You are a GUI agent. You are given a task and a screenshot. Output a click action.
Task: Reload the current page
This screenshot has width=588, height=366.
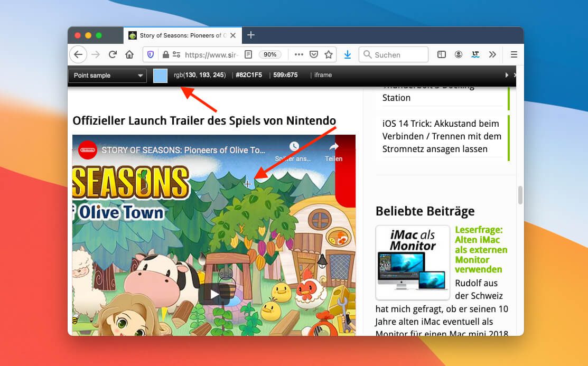click(x=113, y=54)
